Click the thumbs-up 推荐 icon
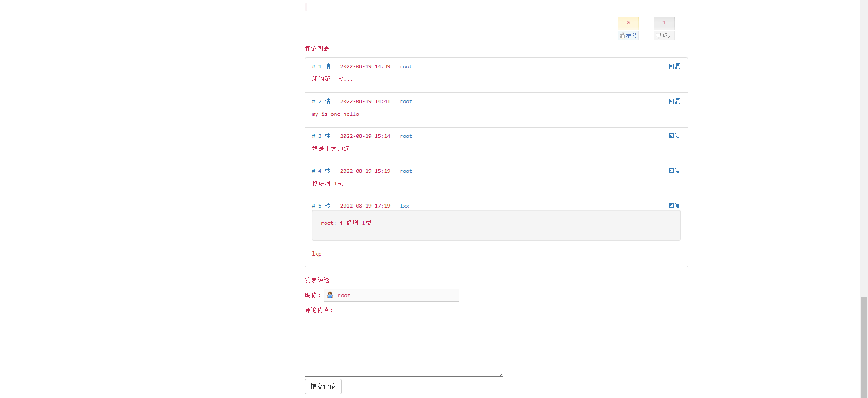 pos(623,36)
